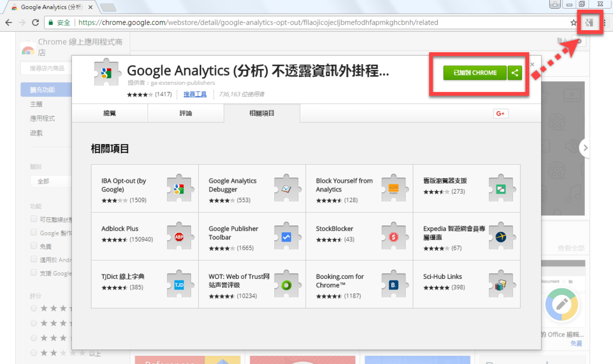The width and height of the screenshot is (613, 364).
Task: Click IBA Opt-out (by Google) title
Action: coord(124,185)
